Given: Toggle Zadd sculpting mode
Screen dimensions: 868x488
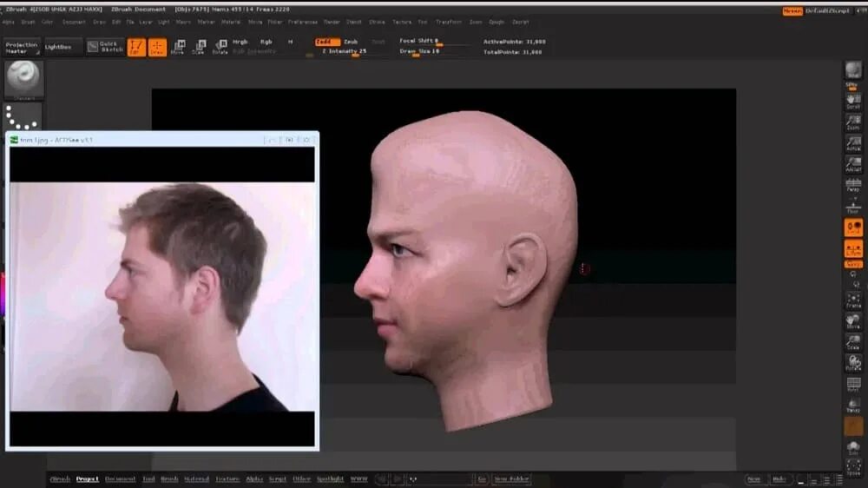Looking at the screenshot, I should click(327, 41).
